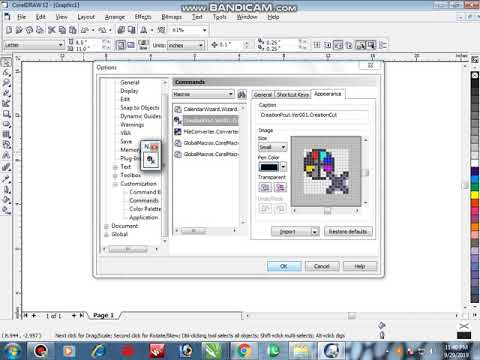Image resolution: width=480 pixels, height=360 pixels.
Task: Pick yellow from the color palette strip
Action: (x=475, y=195)
